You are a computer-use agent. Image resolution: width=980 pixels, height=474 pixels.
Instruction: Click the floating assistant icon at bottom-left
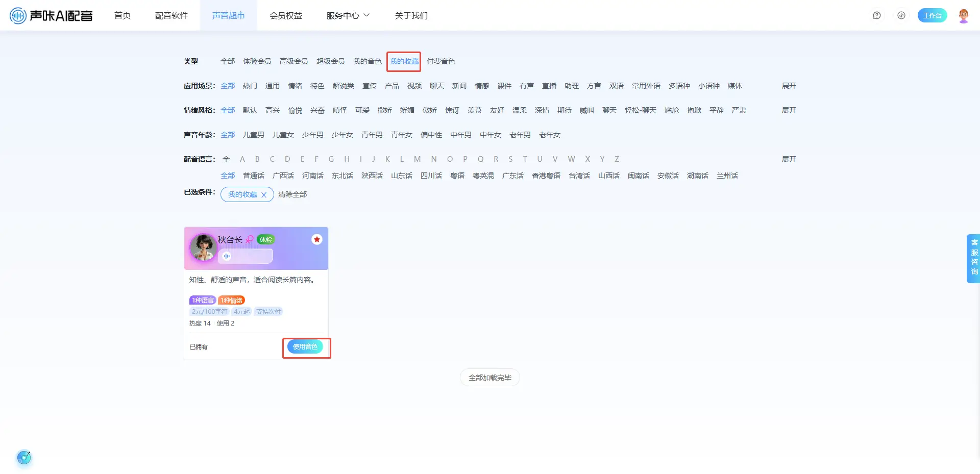(24, 458)
